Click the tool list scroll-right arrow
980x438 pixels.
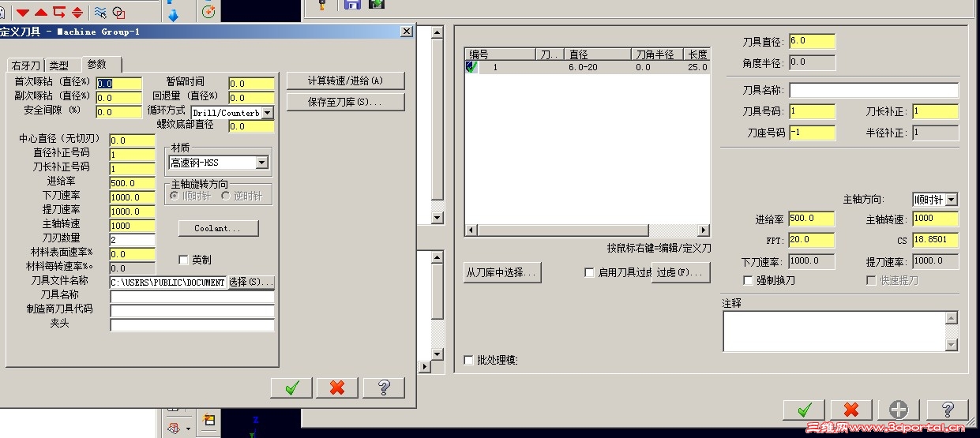[x=703, y=230]
